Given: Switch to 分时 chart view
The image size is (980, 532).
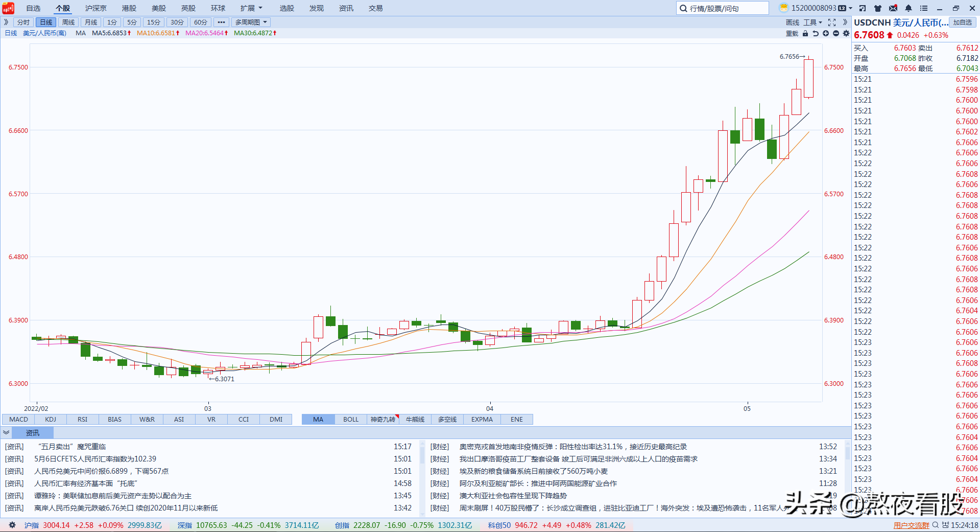Looking at the screenshot, I should [23, 22].
